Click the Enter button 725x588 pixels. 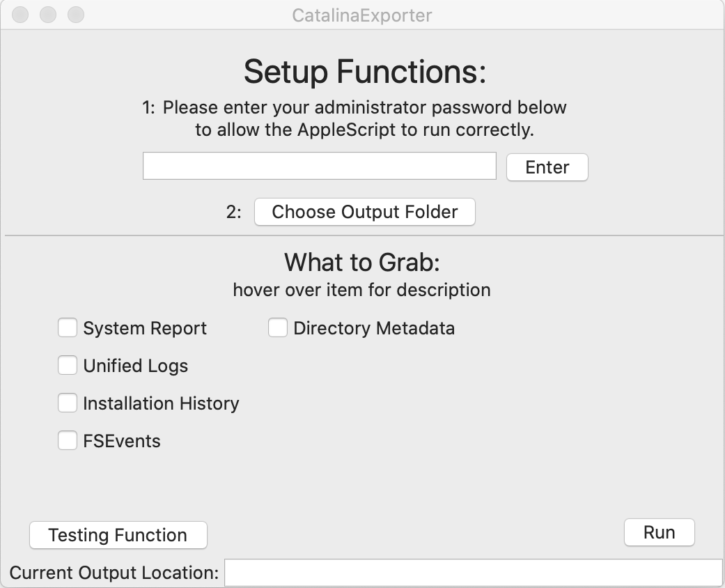click(x=547, y=167)
